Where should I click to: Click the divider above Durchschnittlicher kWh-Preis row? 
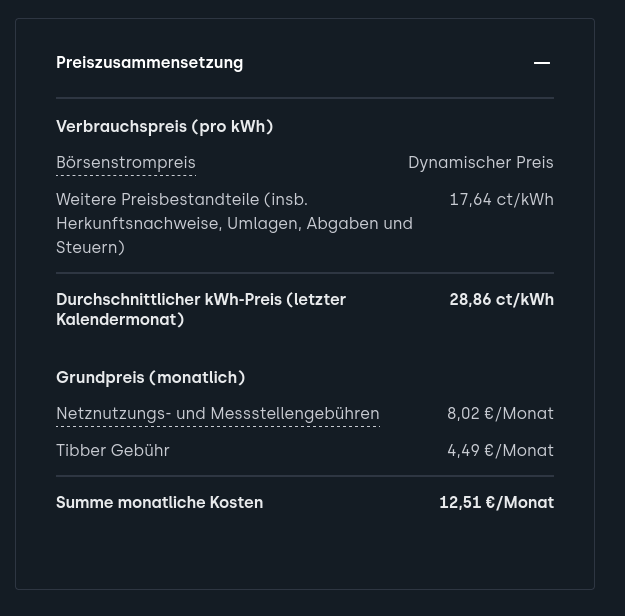[305, 273]
